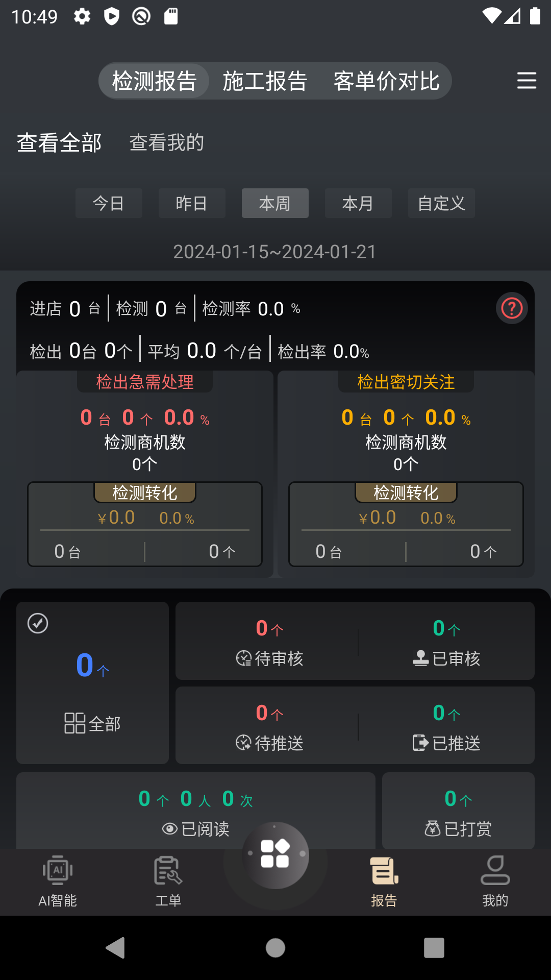Screen dimensions: 551x980
Task: Tap 检测转化 box under 检出密切关注
Action: (x=406, y=524)
